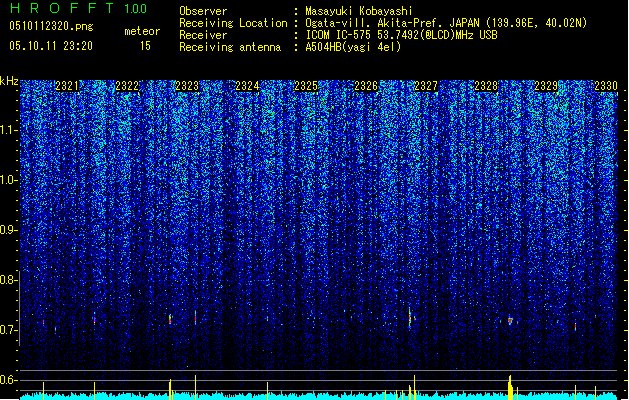629x400 pixels.
Task: Click the 0.8 kHz axis tick label
Action: pos(9,280)
